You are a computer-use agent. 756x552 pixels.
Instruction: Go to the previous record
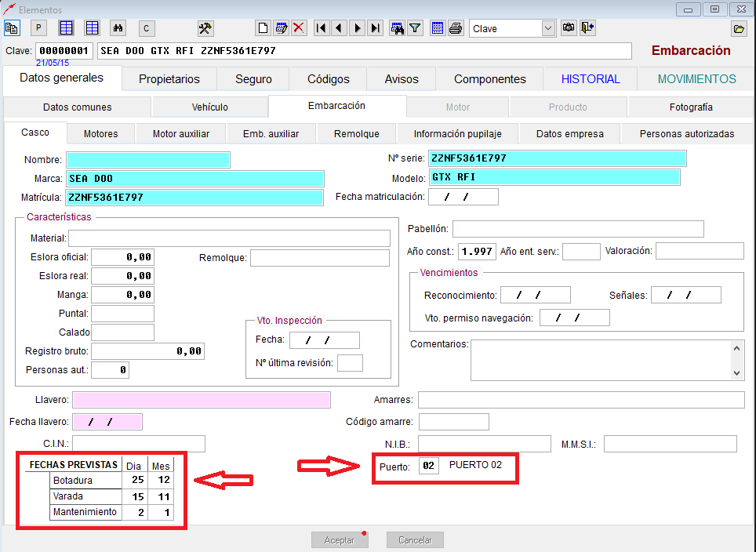[339, 28]
